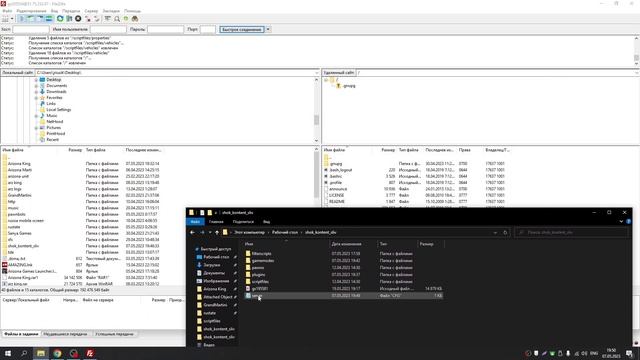Go up one folder in Explorer
This screenshot has height=360, width=640.
pos(217,233)
